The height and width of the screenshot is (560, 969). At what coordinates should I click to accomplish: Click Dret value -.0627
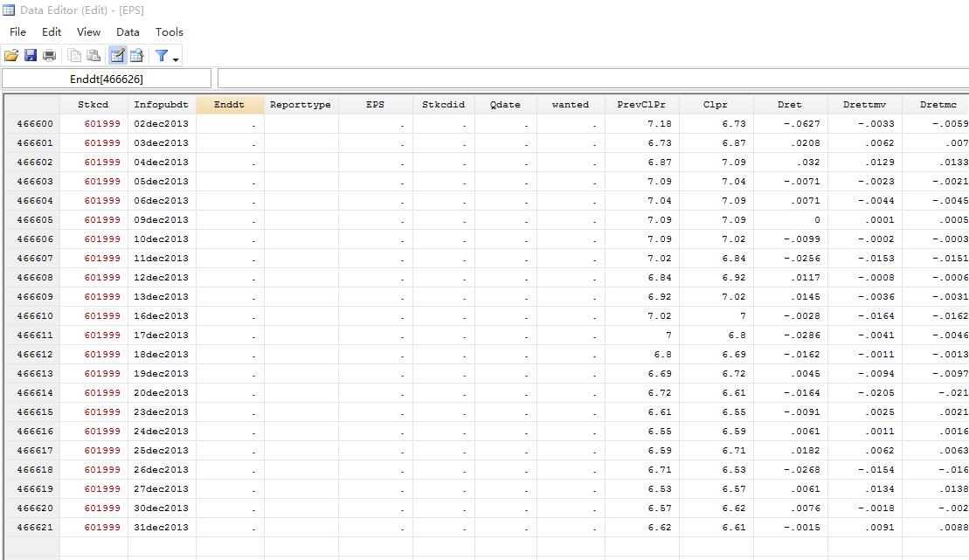tap(790, 124)
